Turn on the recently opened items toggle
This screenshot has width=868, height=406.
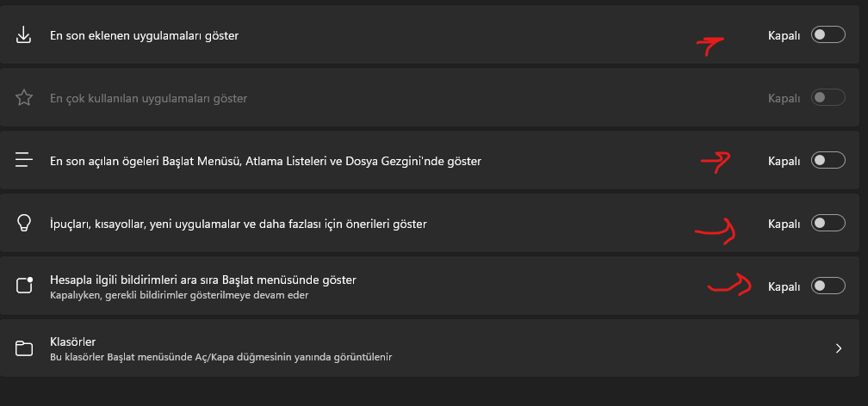pos(828,161)
